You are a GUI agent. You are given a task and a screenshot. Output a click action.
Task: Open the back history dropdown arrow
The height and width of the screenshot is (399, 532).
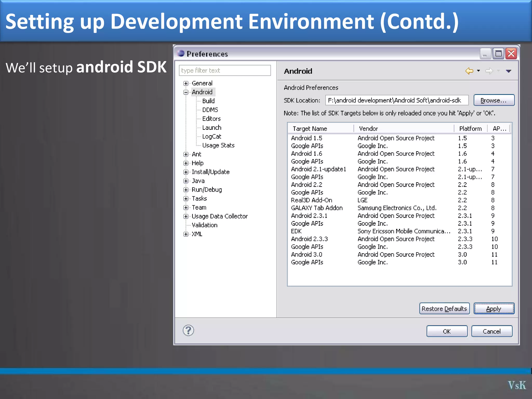(x=478, y=71)
